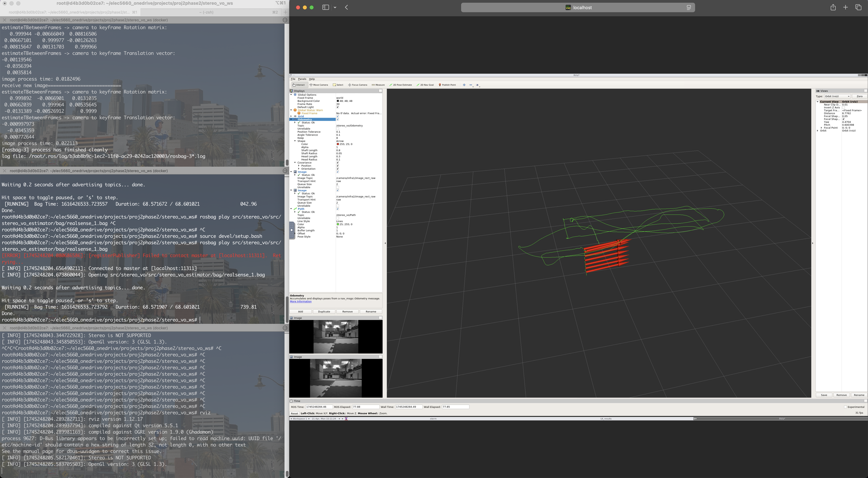Image resolution: width=868 pixels, height=478 pixels.
Task: Open the RViz File menu
Action: [x=293, y=79]
